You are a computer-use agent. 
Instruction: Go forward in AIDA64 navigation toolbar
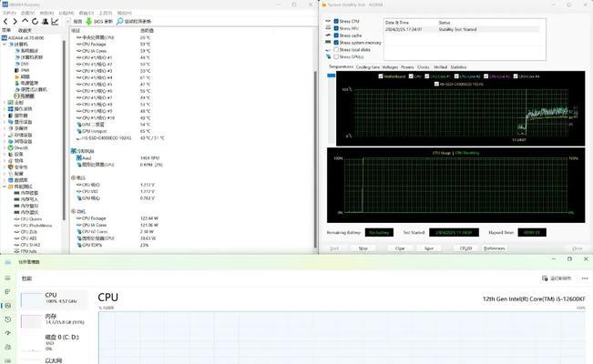pos(15,22)
